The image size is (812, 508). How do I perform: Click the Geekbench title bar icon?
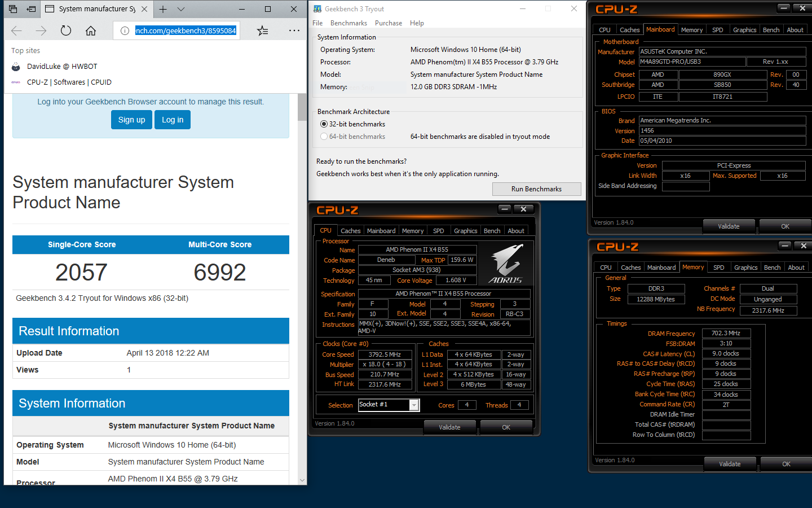pos(317,9)
